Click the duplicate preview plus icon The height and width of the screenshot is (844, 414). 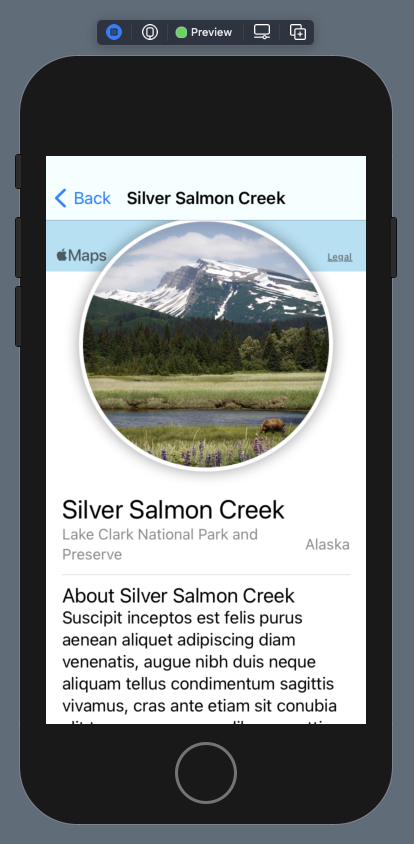coord(298,32)
